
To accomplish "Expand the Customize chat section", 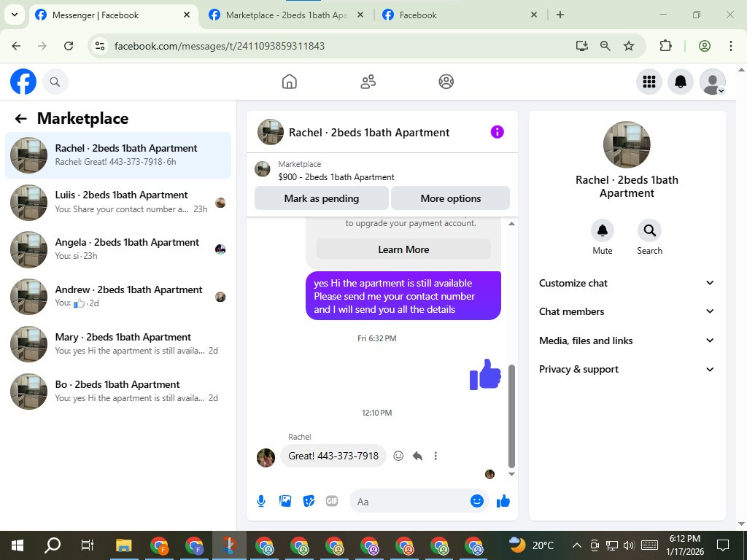I will (x=627, y=283).
